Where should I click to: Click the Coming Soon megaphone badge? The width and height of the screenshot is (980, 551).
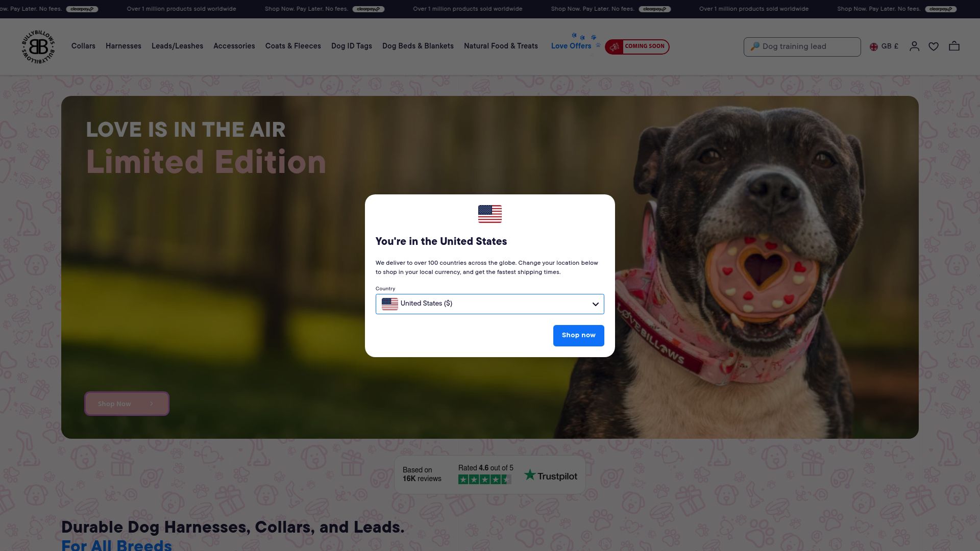coord(637,46)
